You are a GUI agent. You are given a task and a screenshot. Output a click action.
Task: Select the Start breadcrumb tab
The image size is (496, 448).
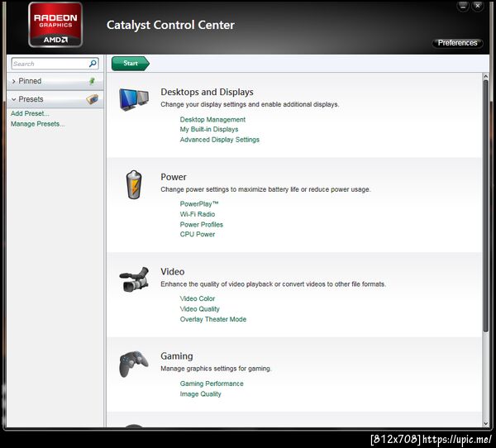[131, 64]
